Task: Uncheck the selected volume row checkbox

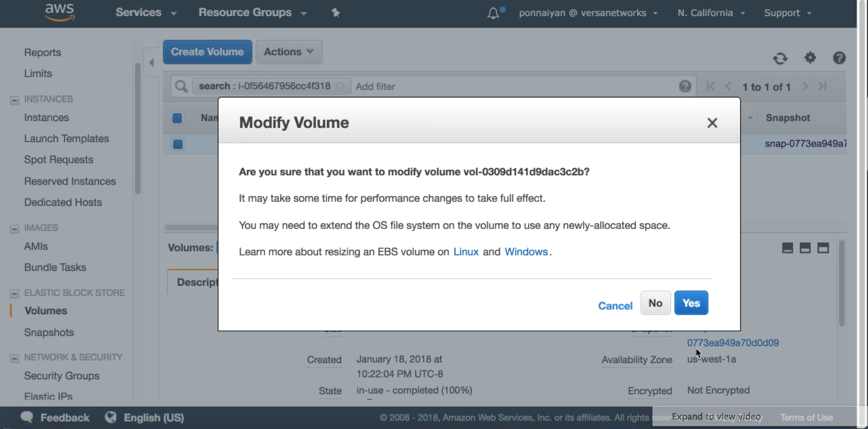Action: (x=178, y=144)
